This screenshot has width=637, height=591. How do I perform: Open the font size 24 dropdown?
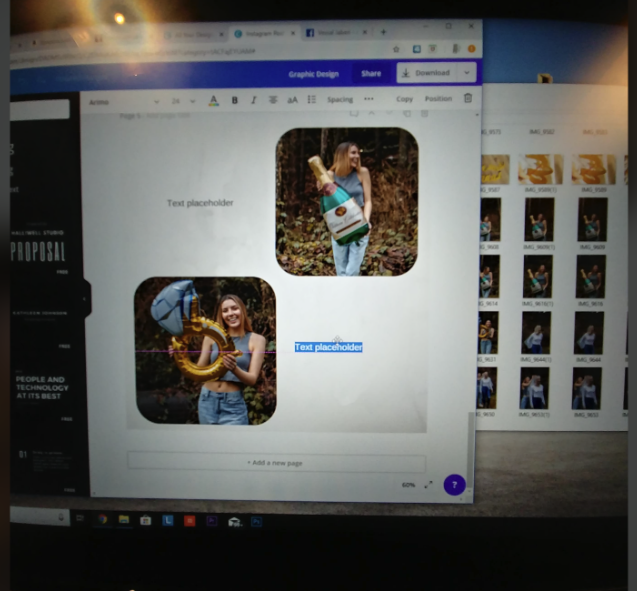(x=183, y=101)
